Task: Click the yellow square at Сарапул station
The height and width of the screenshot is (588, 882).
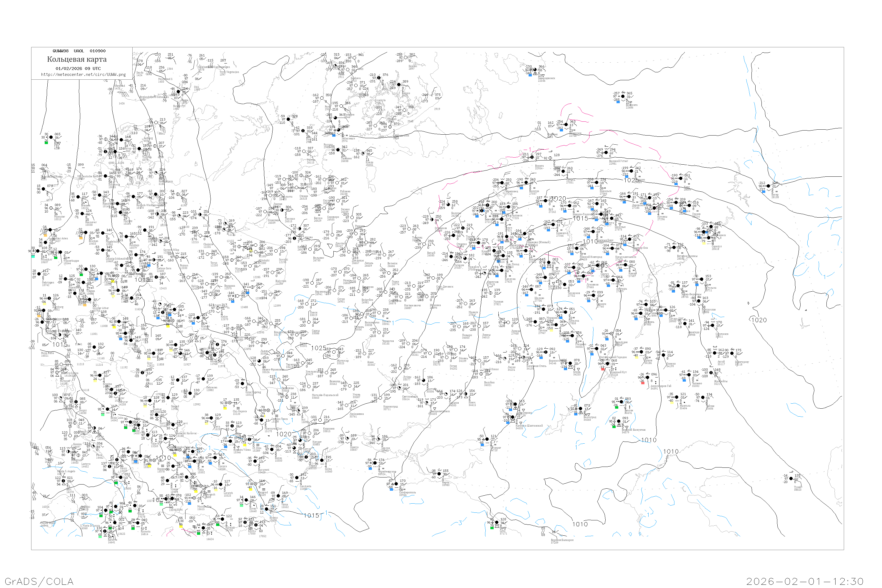Action: click(704, 243)
